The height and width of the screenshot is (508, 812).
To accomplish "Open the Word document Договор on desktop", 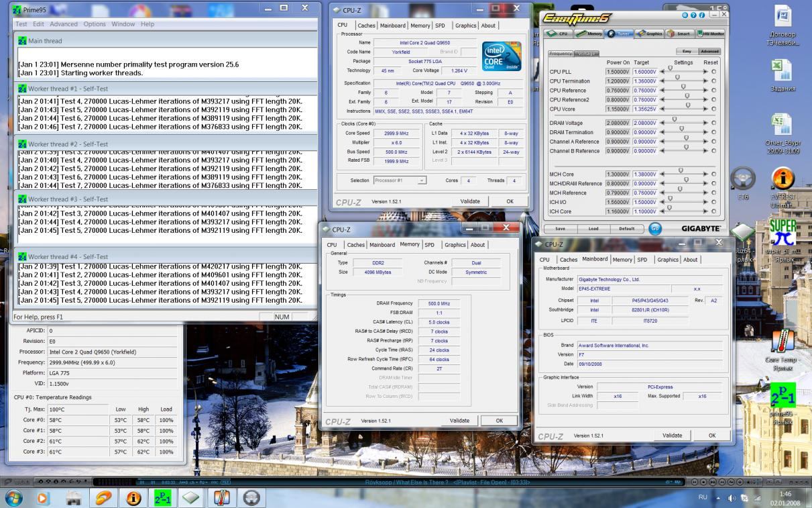I will pos(782,26).
